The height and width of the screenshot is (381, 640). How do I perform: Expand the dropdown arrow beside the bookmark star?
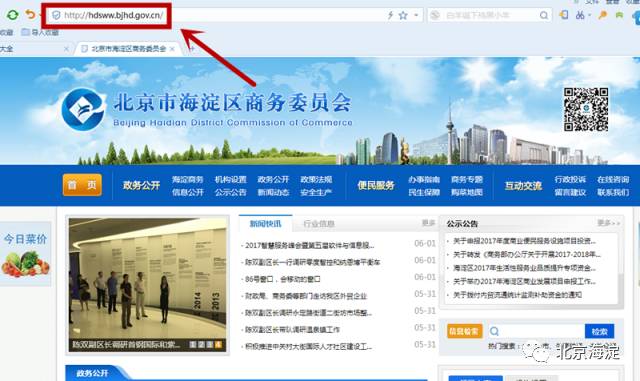pos(416,16)
